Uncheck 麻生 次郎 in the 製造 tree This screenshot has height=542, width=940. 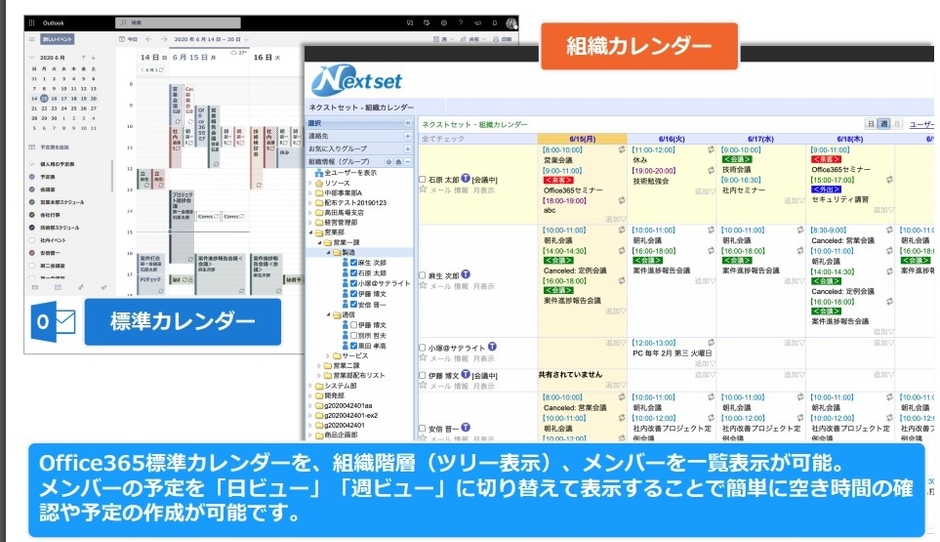pyautogui.click(x=354, y=263)
